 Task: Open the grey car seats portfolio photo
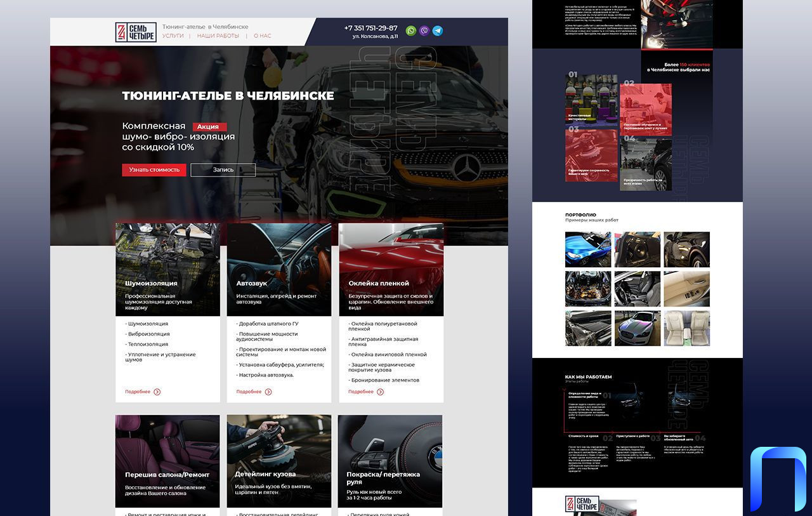pyautogui.click(x=638, y=289)
